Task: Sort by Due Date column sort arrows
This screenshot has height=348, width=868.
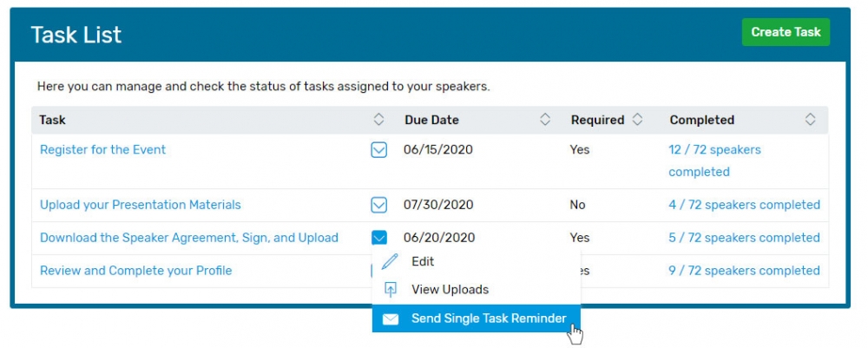Action: coord(546,120)
